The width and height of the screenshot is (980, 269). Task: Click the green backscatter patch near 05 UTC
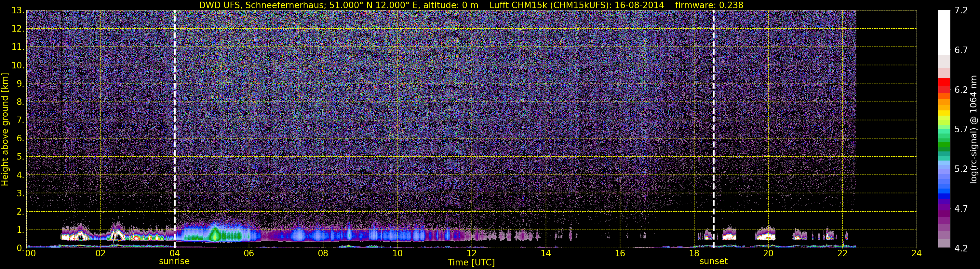pyautogui.click(x=215, y=235)
